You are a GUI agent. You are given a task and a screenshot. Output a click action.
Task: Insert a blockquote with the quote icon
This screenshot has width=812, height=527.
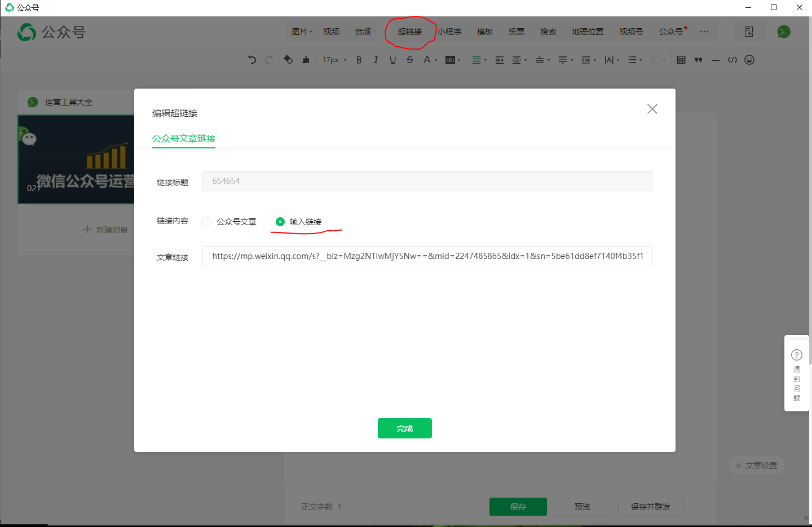698,60
